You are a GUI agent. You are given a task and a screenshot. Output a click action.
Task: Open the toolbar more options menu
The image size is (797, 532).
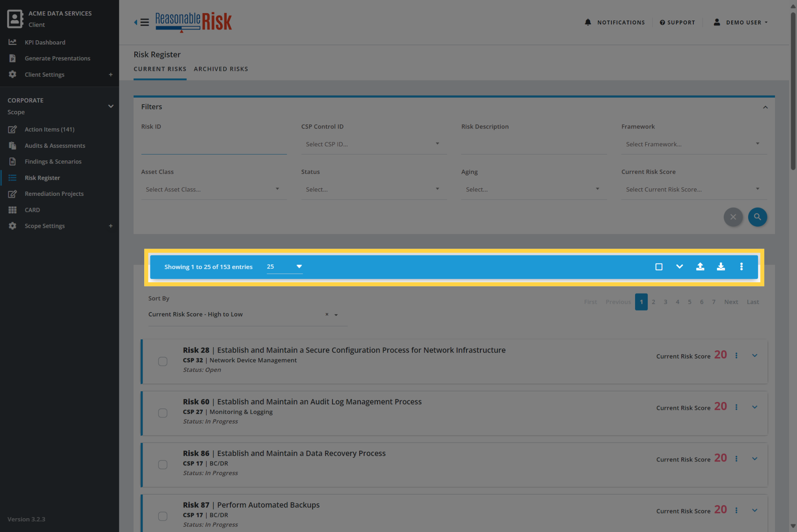741,267
